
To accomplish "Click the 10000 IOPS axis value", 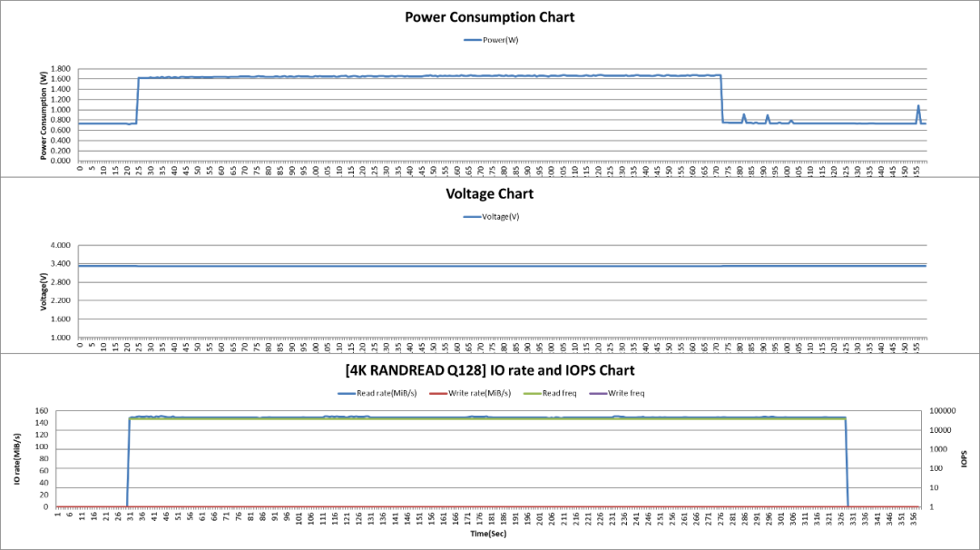I will pos(940,430).
